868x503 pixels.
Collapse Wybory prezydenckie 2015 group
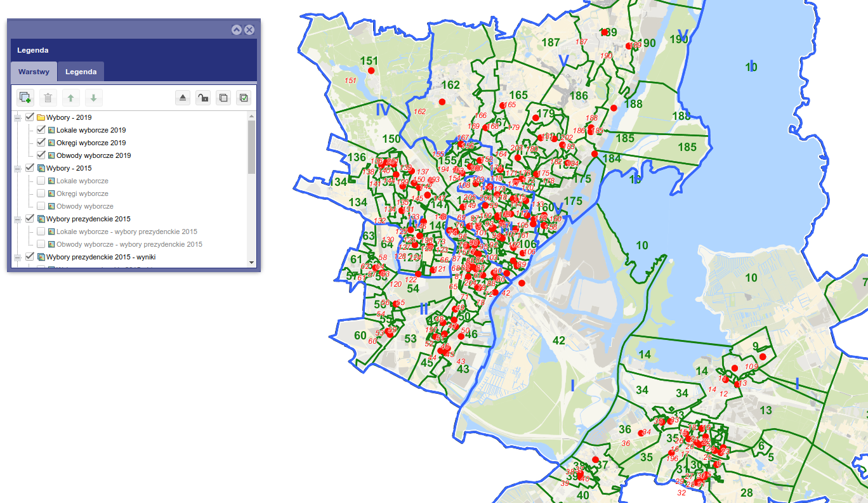tap(18, 219)
